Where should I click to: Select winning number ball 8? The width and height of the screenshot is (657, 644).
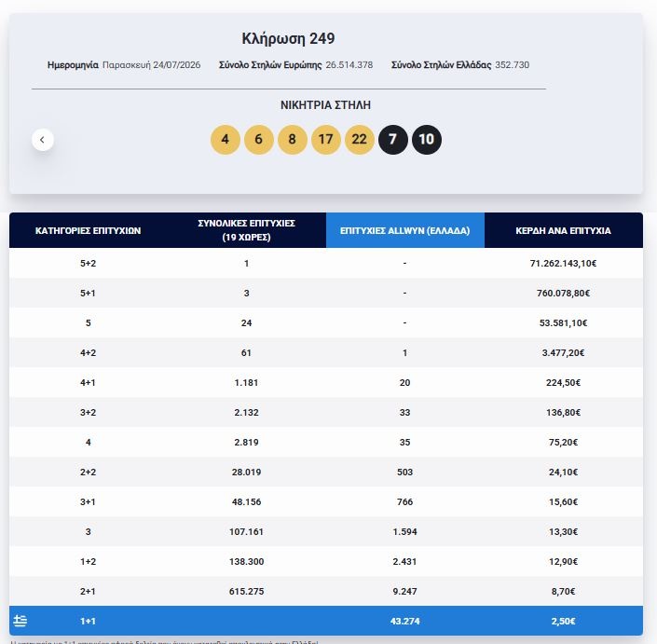pyautogui.click(x=292, y=140)
